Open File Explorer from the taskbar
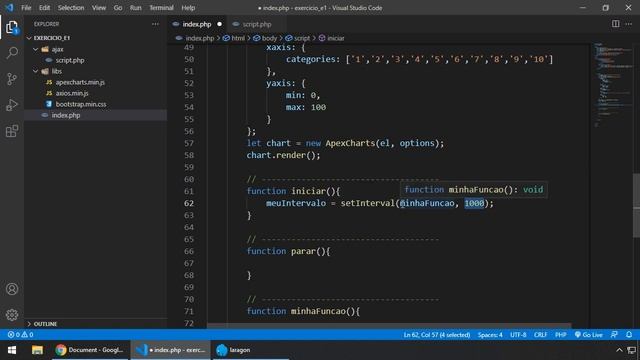This screenshot has height=360, width=640. click(x=37, y=350)
